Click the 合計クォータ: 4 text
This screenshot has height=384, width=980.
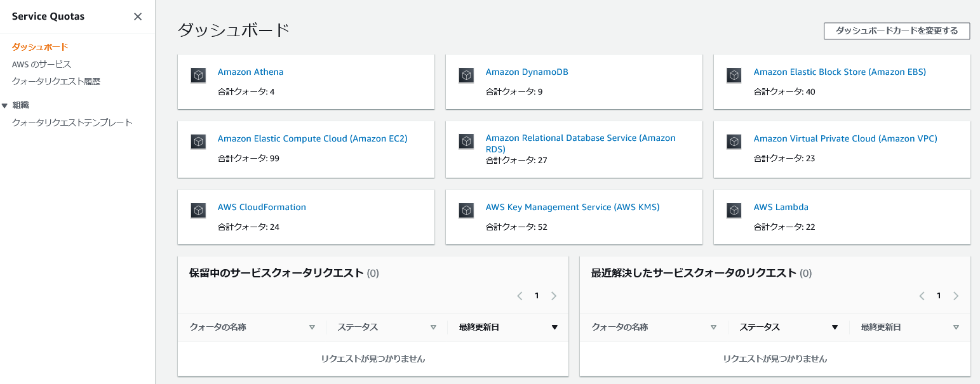point(246,91)
